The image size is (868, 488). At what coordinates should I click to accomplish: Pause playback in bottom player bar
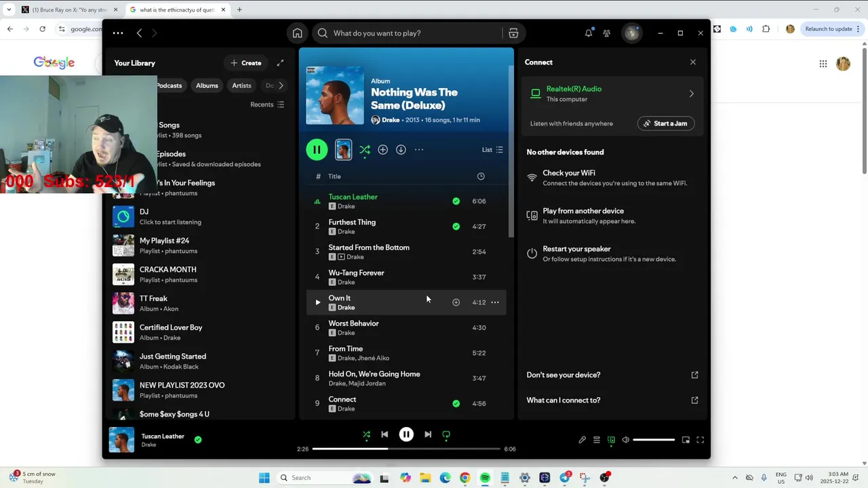406,434
